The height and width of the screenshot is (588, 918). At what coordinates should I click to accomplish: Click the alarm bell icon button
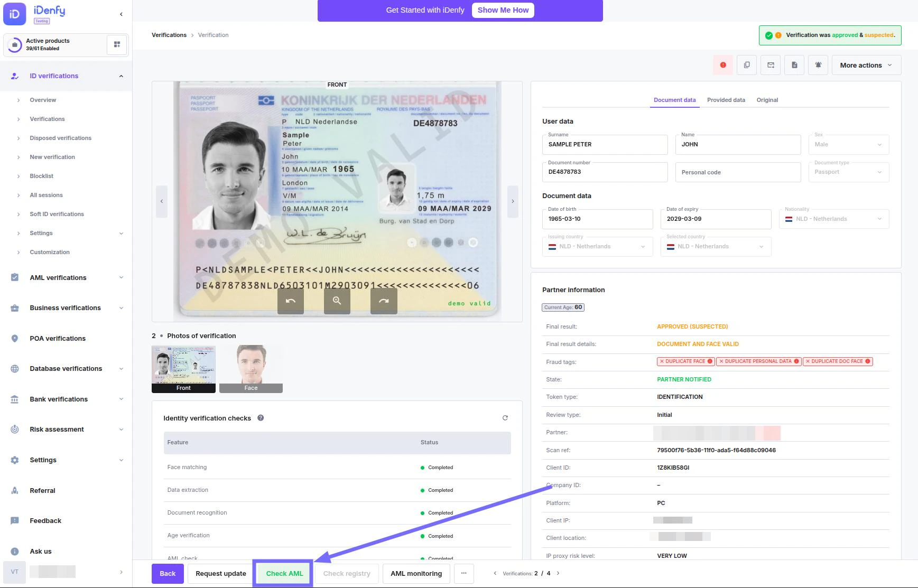[x=818, y=65]
